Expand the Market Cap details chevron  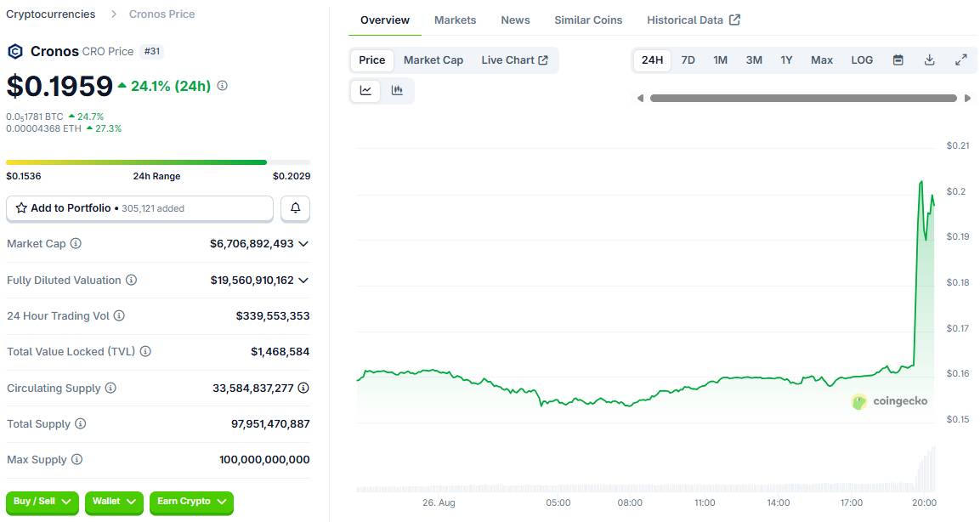point(303,244)
